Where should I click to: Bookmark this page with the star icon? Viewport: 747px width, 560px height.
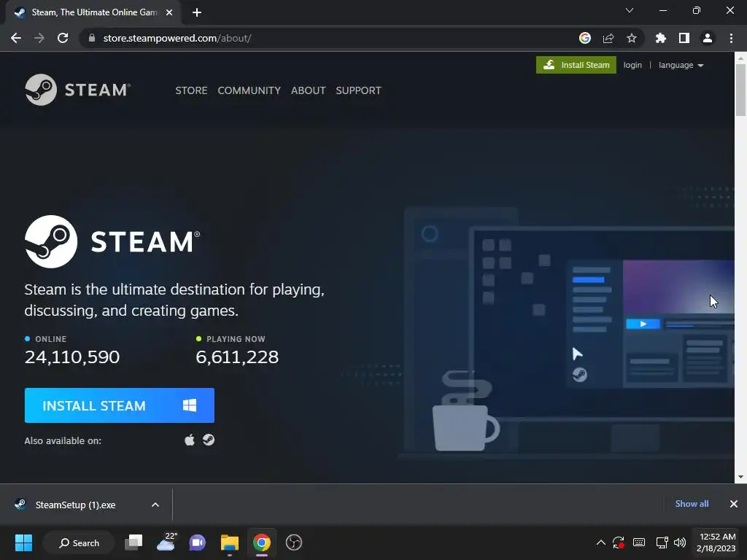pos(632,38)
